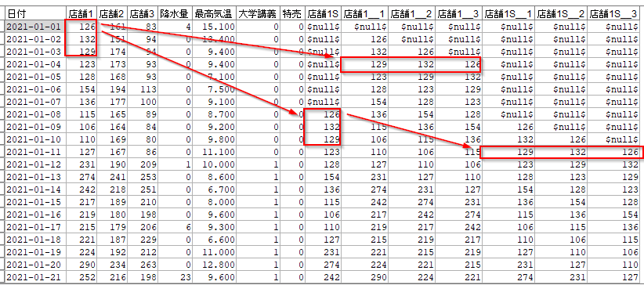This screenshot has width=644, height=285.
Task: Select the date cell 2021-01-04
Action: [35, 64]
